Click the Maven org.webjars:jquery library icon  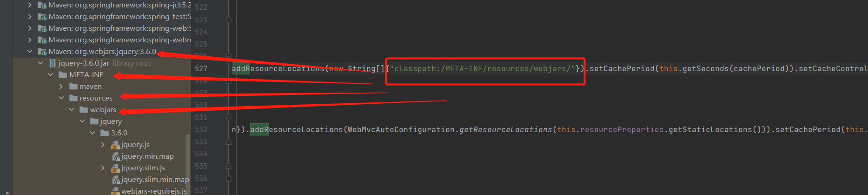(x=42, y=52)
